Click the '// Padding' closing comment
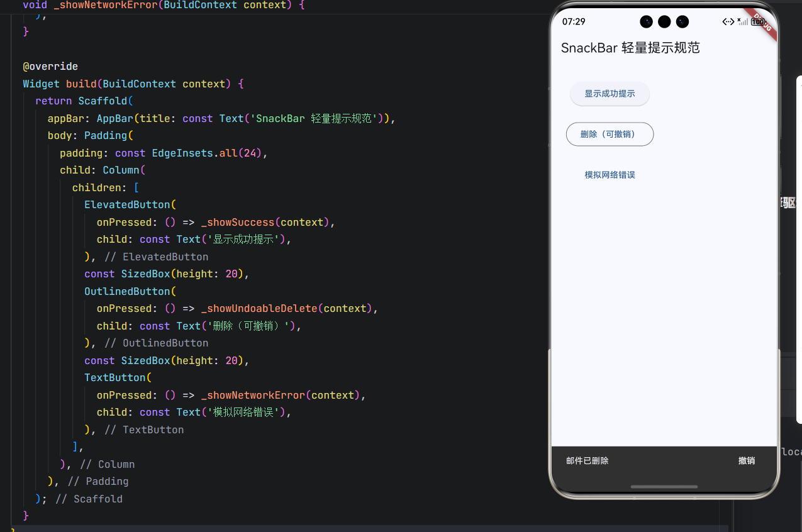This screenshot has width=802, height=532. point(98,482)
